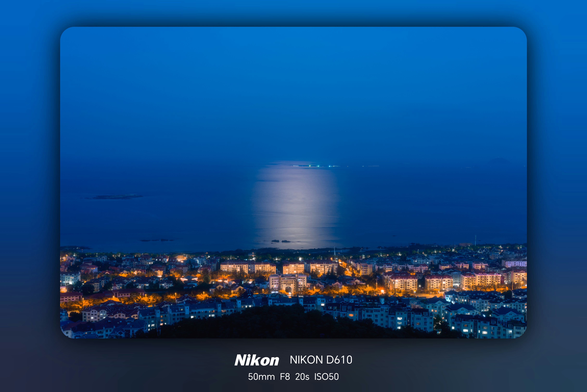Click the ISO50 label
The width and height of the screenshot is (587, 392).
[x=326, y=377]
